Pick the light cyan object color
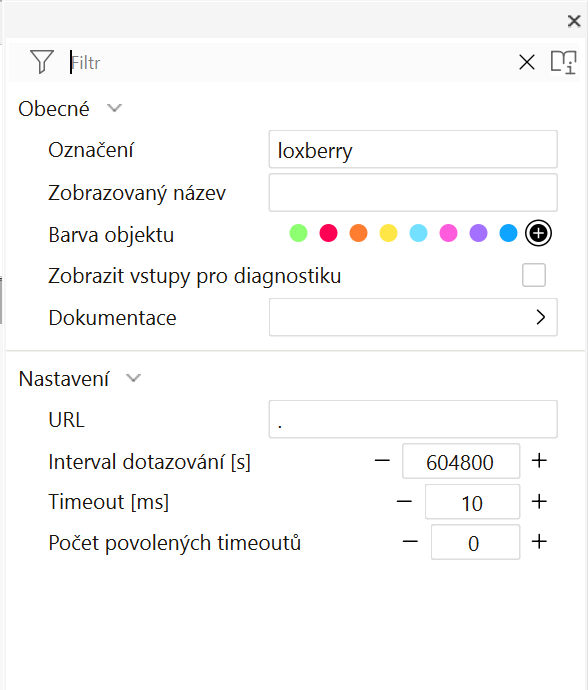 tap(418, 233)
